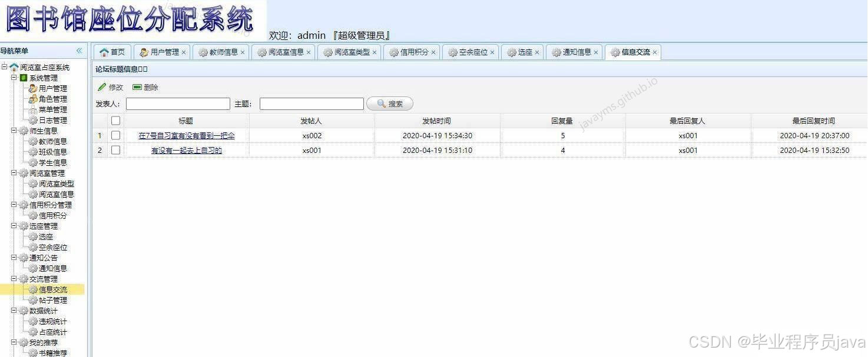Click the gear icon beside 违规统计

pyautogui.click(x=33, y=321)
